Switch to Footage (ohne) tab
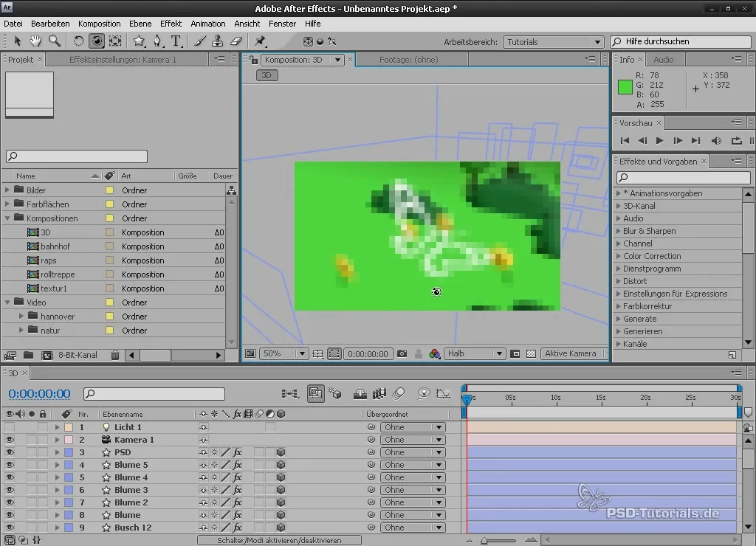The image size is (756, 546). (409, 60)
